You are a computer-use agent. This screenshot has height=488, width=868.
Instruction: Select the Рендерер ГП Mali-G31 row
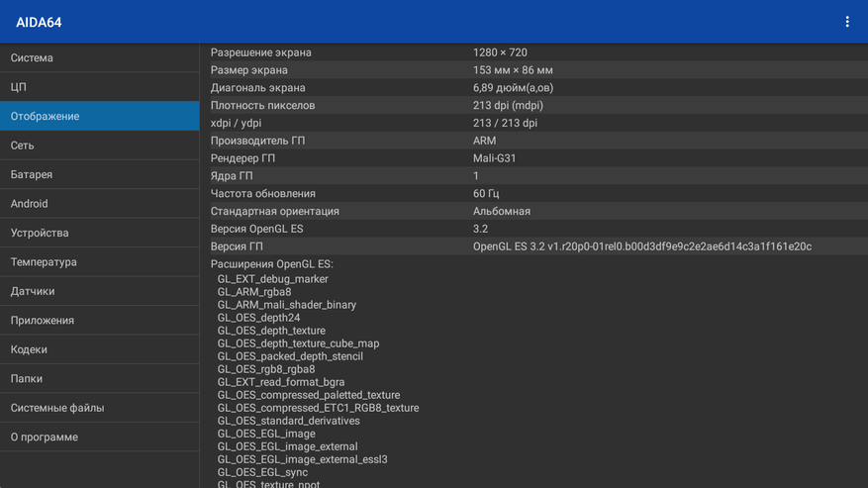pyautogui.click(x=534, y=158)
